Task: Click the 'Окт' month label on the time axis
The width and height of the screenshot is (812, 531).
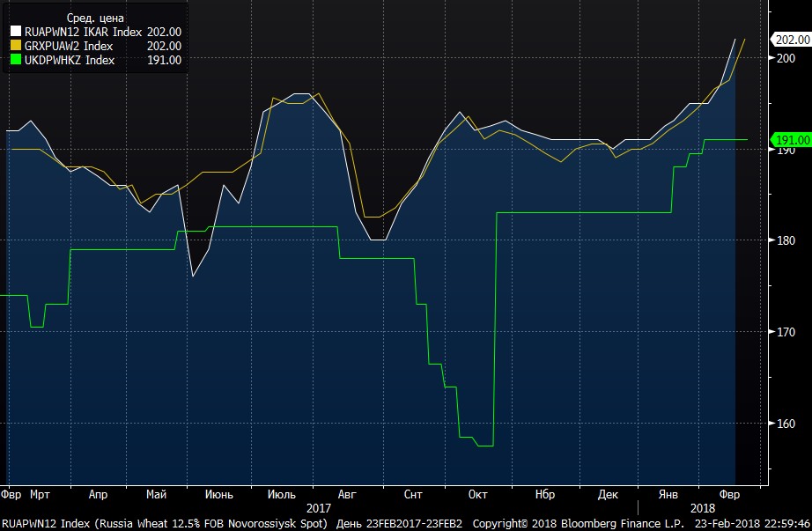Action: pos(477,494)
